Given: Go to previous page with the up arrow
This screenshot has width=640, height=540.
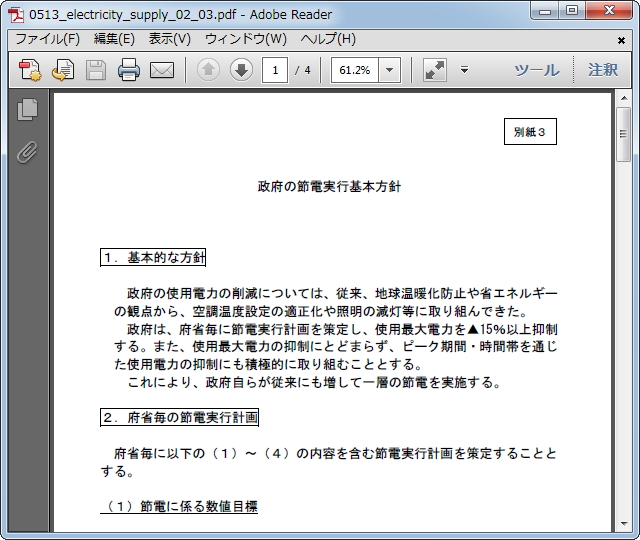Looking at the screenshot, I should pyautogui.click(x=208, y=70).
